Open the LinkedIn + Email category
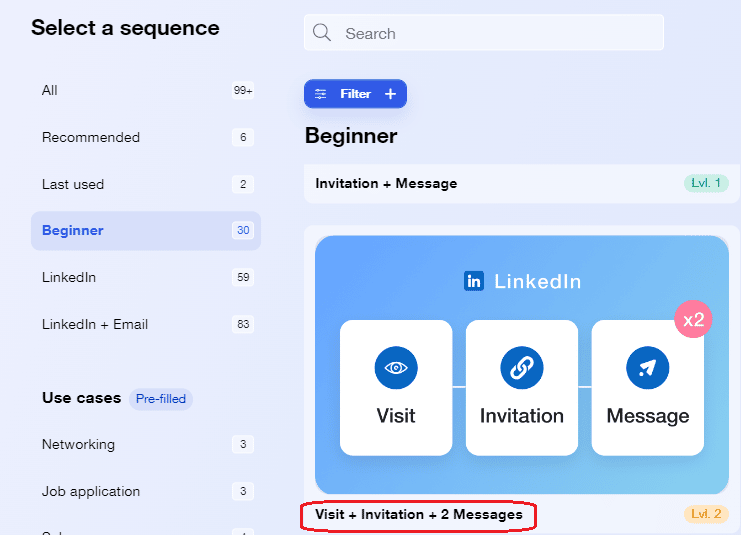This screenshot has height=535, width=741. click(x=146, y=324)
